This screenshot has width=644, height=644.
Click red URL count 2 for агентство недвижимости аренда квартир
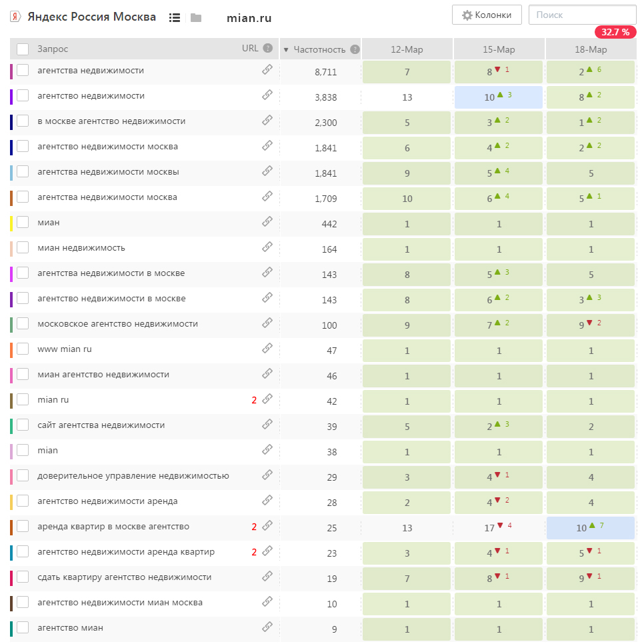(x=254, y=552)
